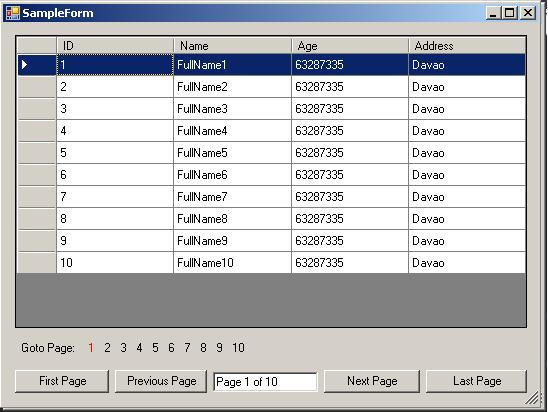Screen dimensions: 548x412
Task: Jump to the Last Page
Action: pos(477,381)
